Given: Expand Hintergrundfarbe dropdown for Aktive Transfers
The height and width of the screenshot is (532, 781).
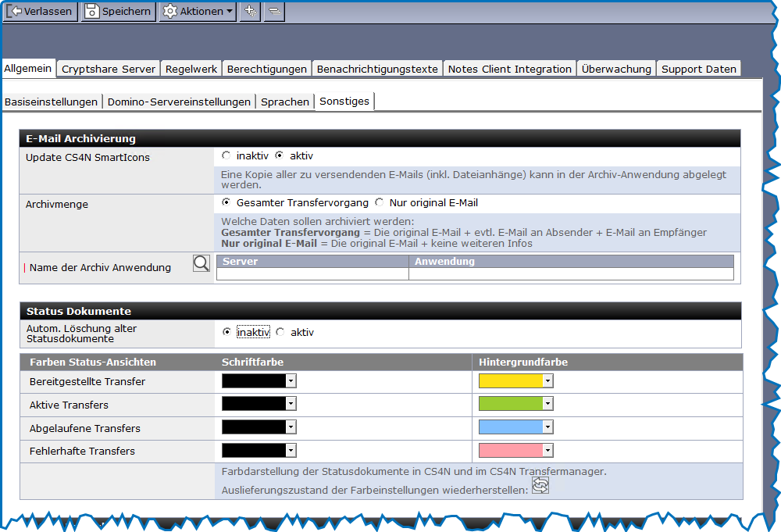Looking at the screenshot, I should click(x=548, y=404).
